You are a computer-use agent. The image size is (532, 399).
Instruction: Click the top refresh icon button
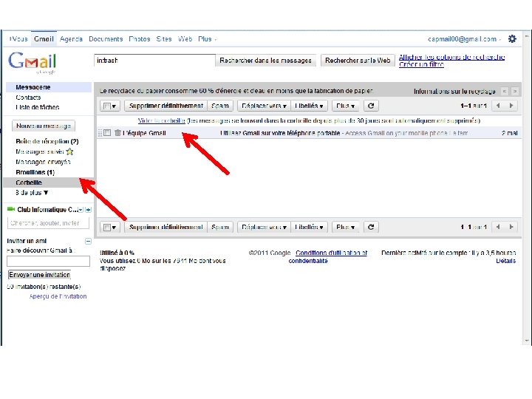coord(371,106)
